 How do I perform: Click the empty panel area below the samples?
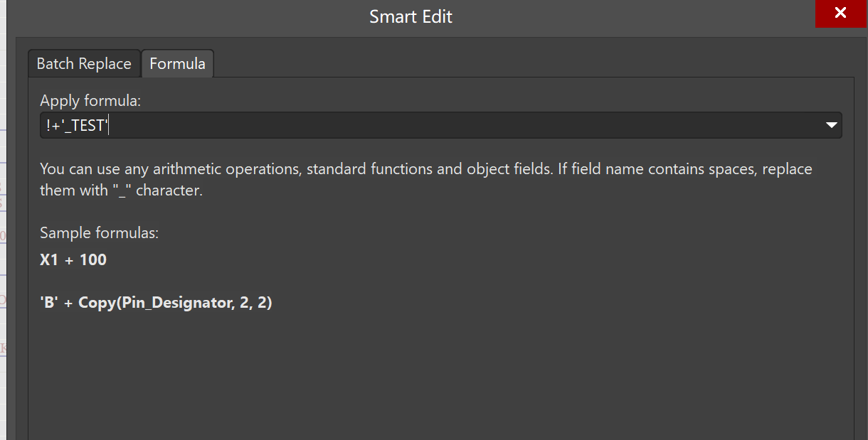[x=427, y=377]
